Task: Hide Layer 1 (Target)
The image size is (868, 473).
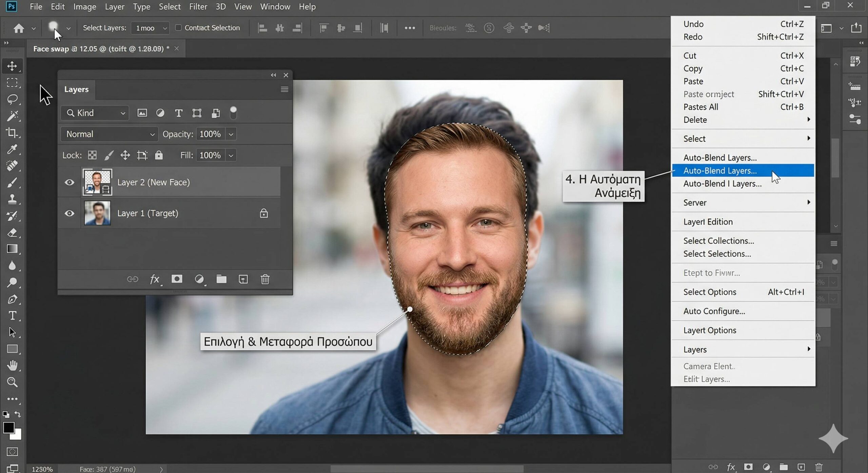Action: point(70,213)
